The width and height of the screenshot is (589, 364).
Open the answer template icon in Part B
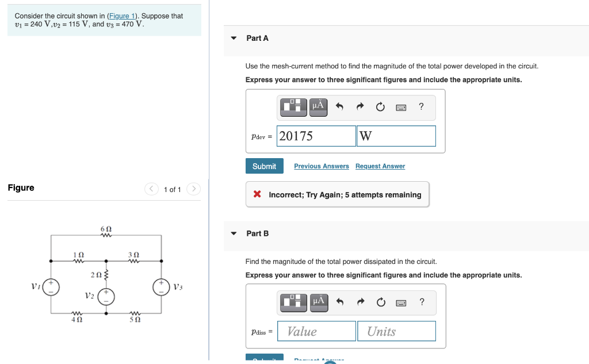coord(293,302)
